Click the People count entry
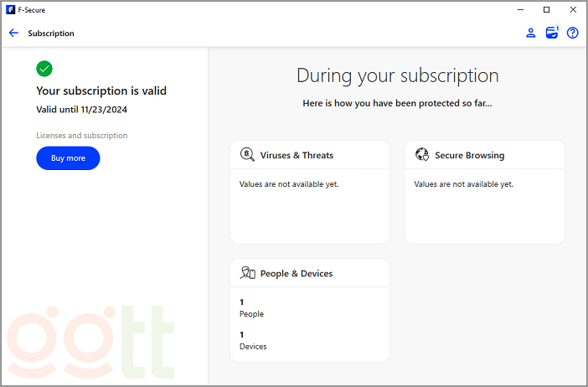The image size is (588, 387). click(x=251, y=308)
